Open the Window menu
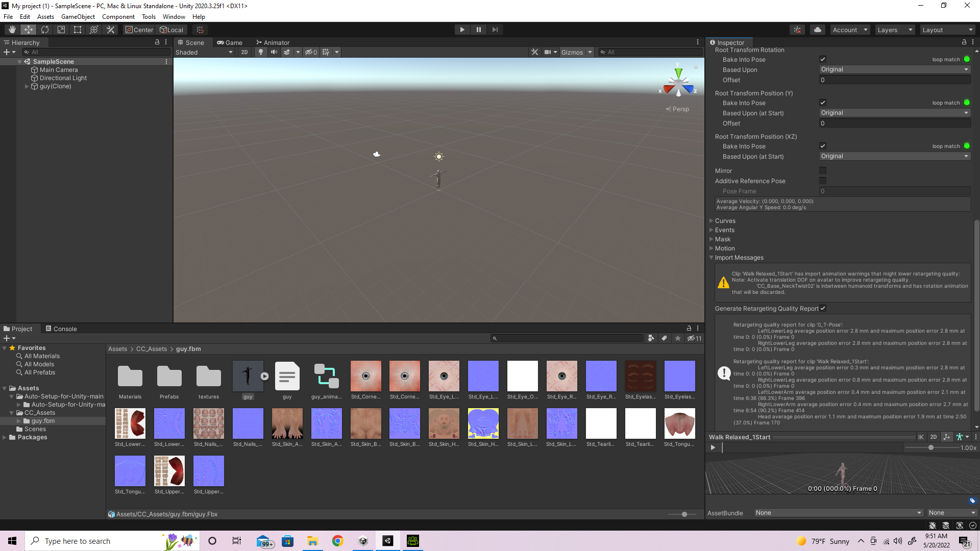This screenshot has width=980, height=551. pyautogui.click(x=174, y=17)
